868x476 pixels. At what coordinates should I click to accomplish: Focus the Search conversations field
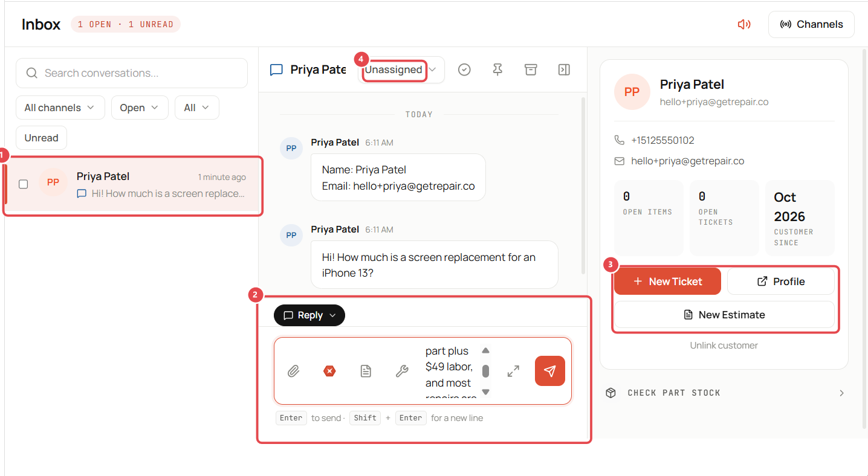coord(132,73)
